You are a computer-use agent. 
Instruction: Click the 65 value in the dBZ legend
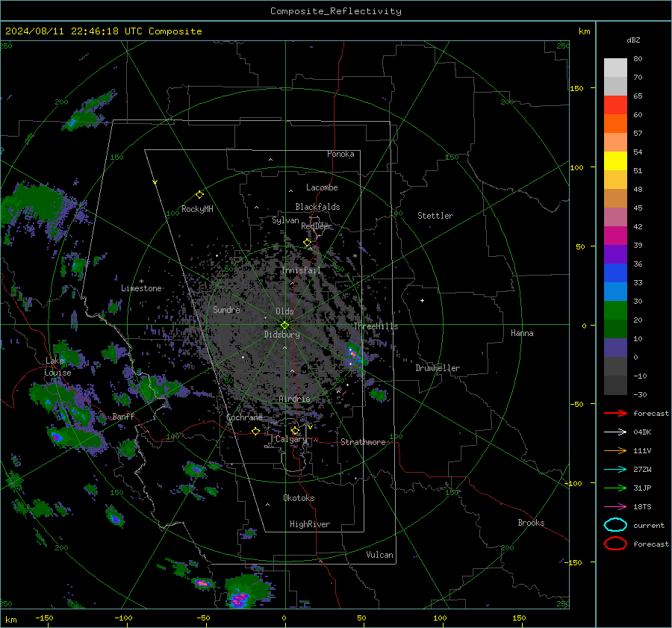coord(638,96)
